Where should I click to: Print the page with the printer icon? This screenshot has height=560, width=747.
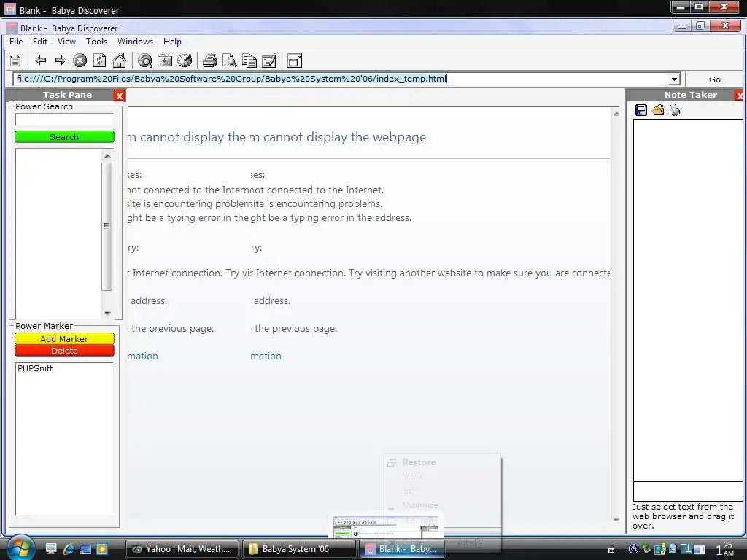[209, 61]
